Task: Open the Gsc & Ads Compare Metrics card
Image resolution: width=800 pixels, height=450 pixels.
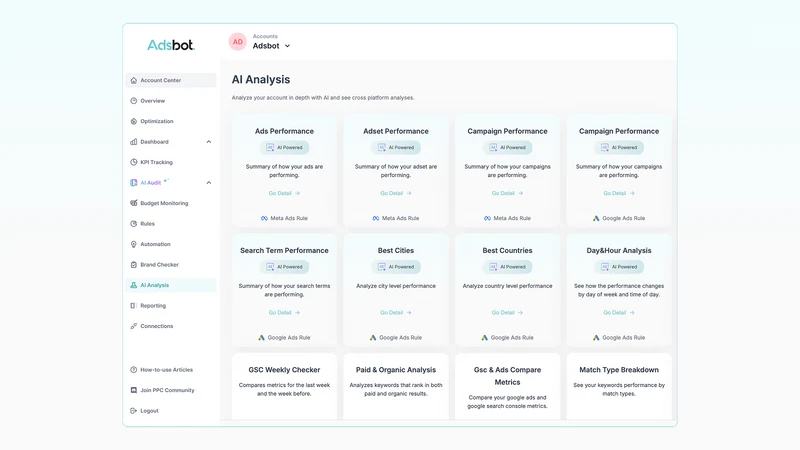Action: [507, 386]
